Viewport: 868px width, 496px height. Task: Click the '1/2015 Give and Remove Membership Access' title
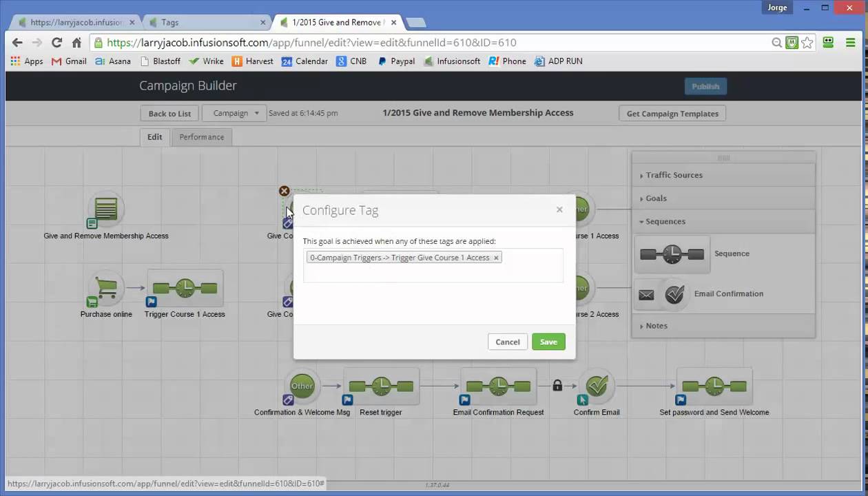(478, 113)
